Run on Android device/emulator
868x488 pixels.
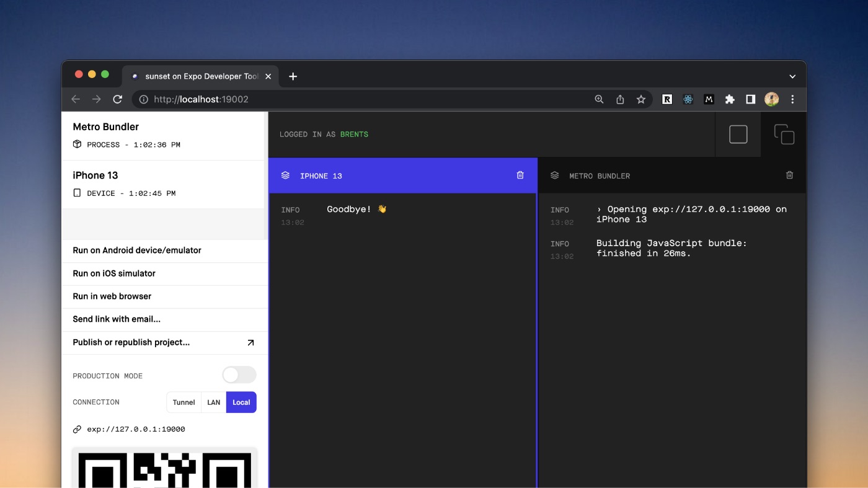165,251
